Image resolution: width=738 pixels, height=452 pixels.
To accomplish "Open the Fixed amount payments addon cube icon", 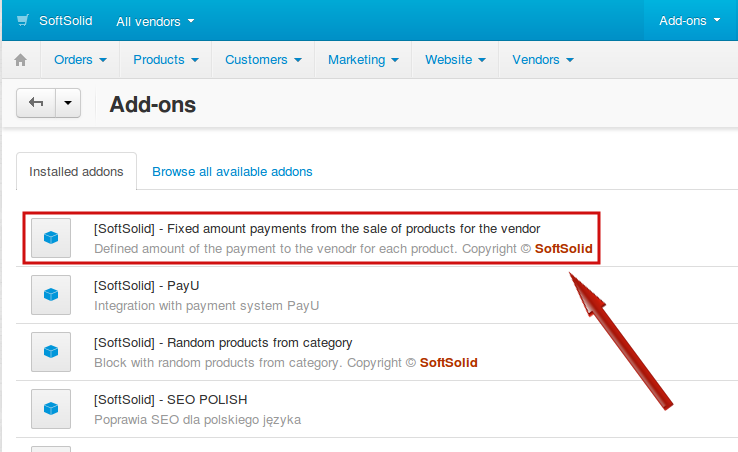I will 51,238.
